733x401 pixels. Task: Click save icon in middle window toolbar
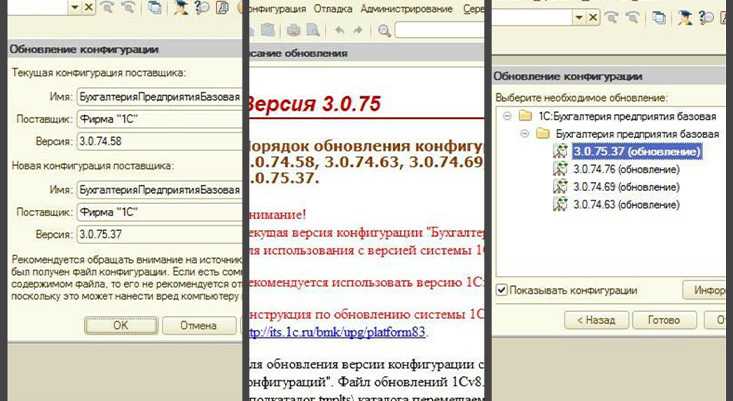[268, 31]
